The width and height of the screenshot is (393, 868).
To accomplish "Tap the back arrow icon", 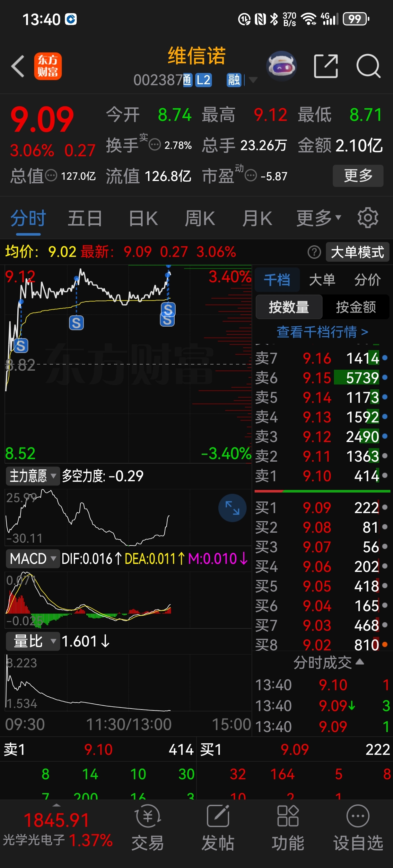I will [17, 66].
